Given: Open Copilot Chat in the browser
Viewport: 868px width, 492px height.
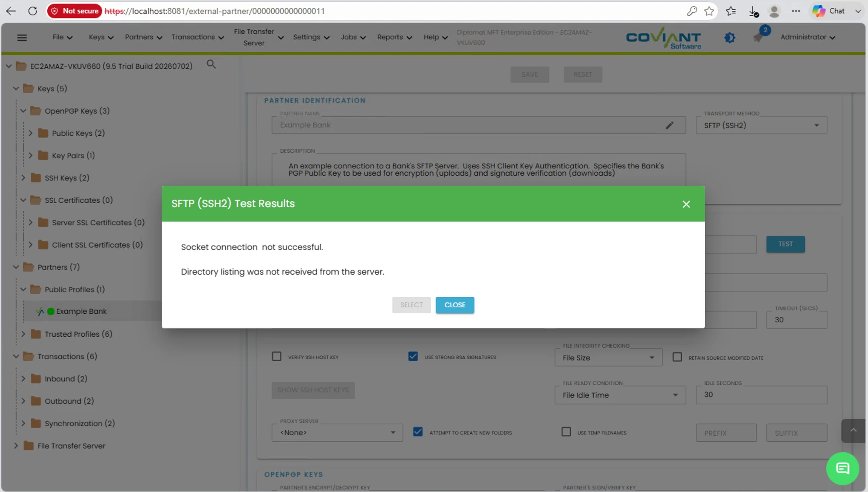Looking at the screenshot, I should [829, 11].
